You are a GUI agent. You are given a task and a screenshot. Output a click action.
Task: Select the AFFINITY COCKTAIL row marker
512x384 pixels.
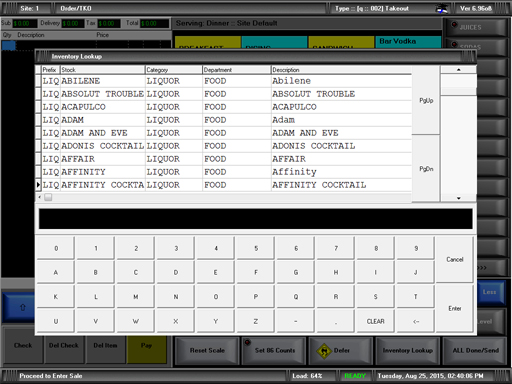point(38,185)
